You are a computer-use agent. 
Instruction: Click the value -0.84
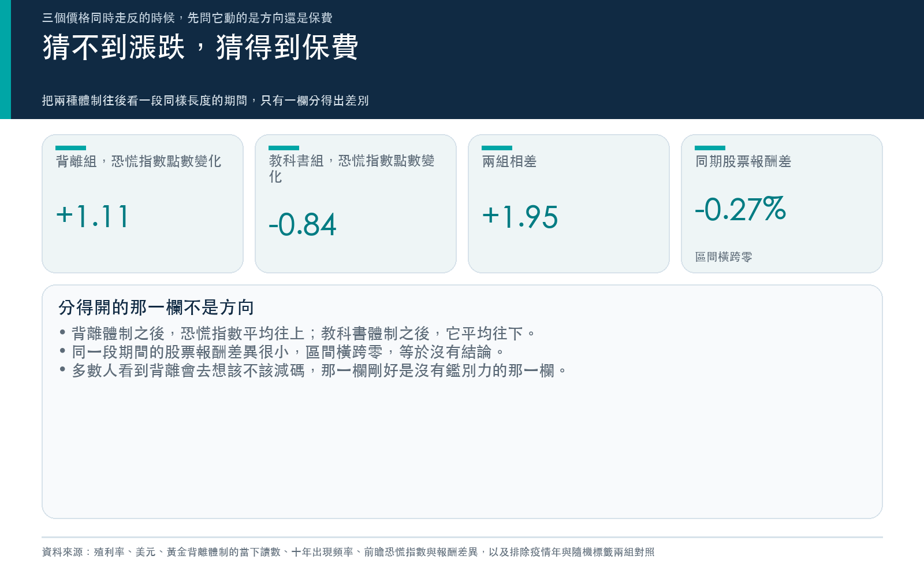(303, 225)
